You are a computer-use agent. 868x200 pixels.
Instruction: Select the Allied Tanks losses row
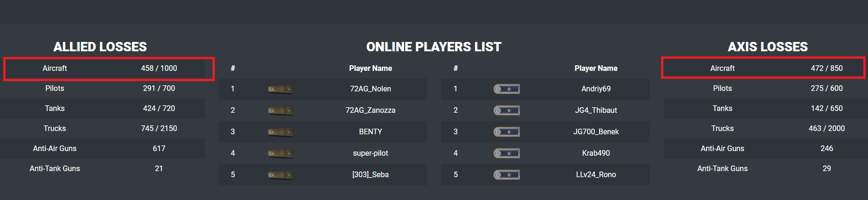103,109
